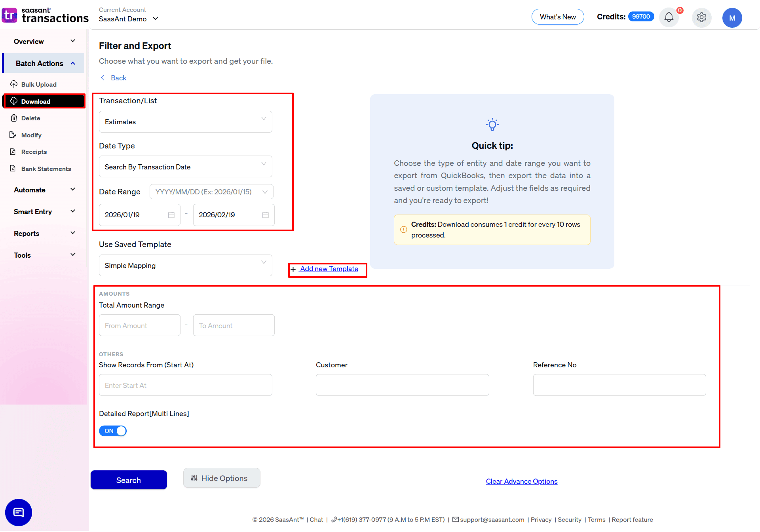Open the Transaction/List Estimates dropdown
The width and height of the screenshot is (760, 532).
185,122
